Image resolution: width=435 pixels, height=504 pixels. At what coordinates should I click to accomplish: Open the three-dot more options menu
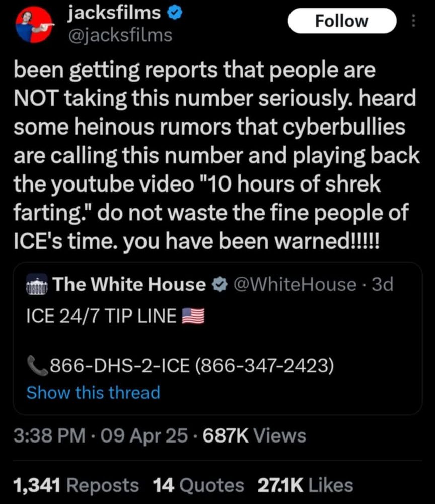(x=413, y=21)
